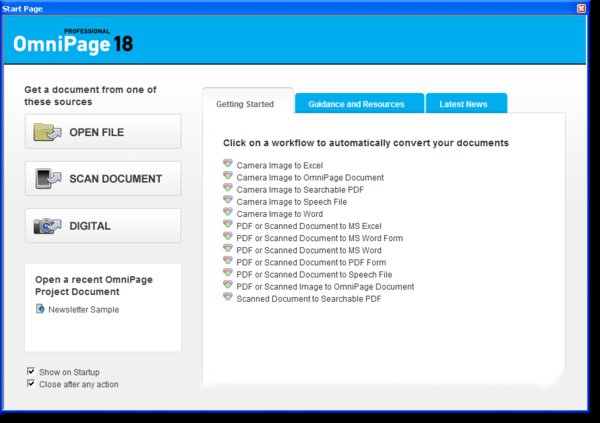Run PDF or Scanned Document to MS Excel
Viewport: 600px width, 423px height.
(x=309, y=226)
